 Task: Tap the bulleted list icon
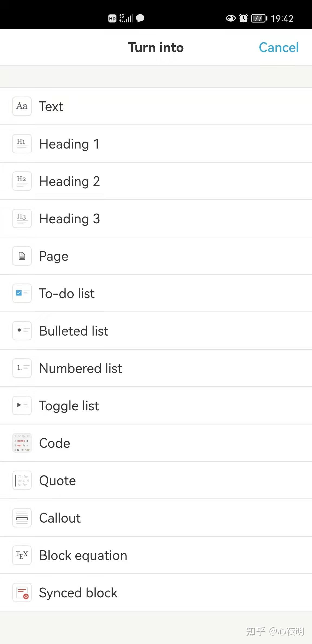pyautogui.click(x=22, y=331)
